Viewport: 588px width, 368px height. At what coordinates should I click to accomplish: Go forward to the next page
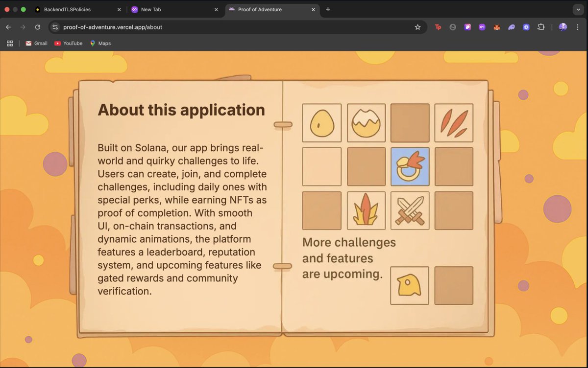(23, 27)
